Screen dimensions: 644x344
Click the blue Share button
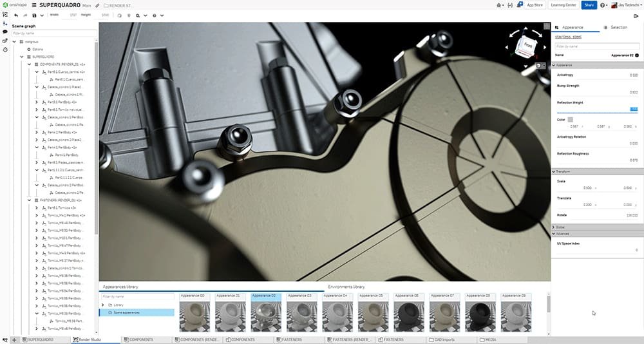[589, 5]
